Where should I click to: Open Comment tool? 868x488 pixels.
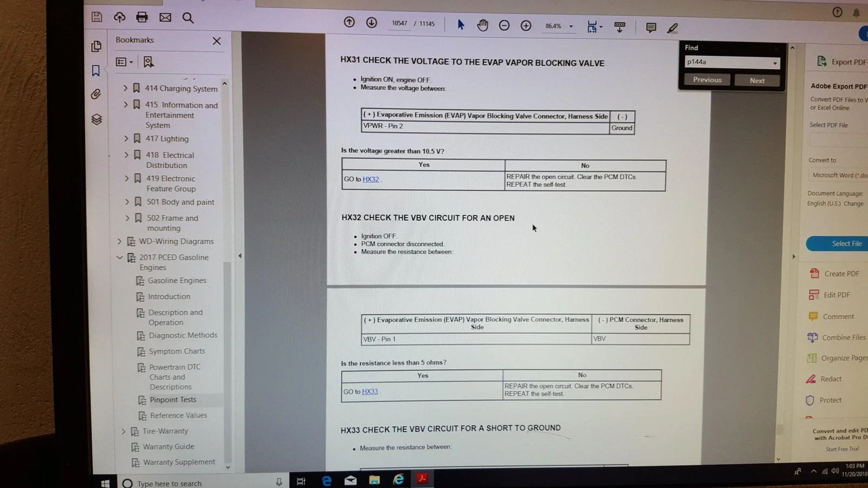point(831,317)
